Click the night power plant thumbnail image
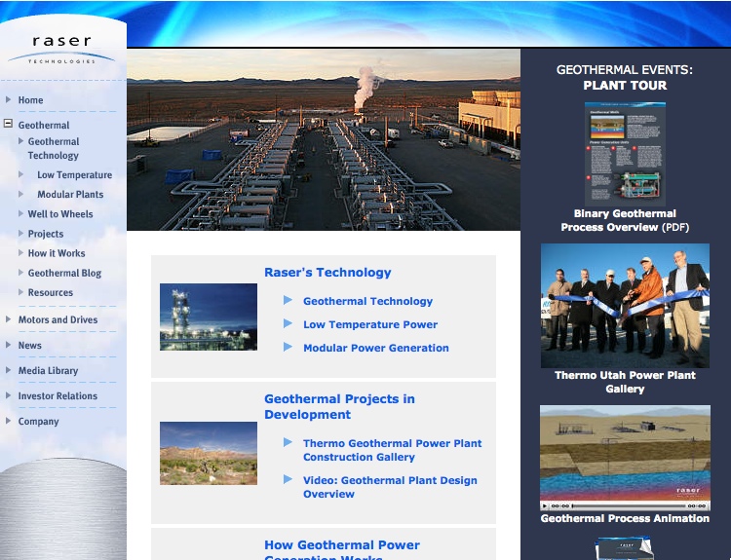 tap(209, 317)
